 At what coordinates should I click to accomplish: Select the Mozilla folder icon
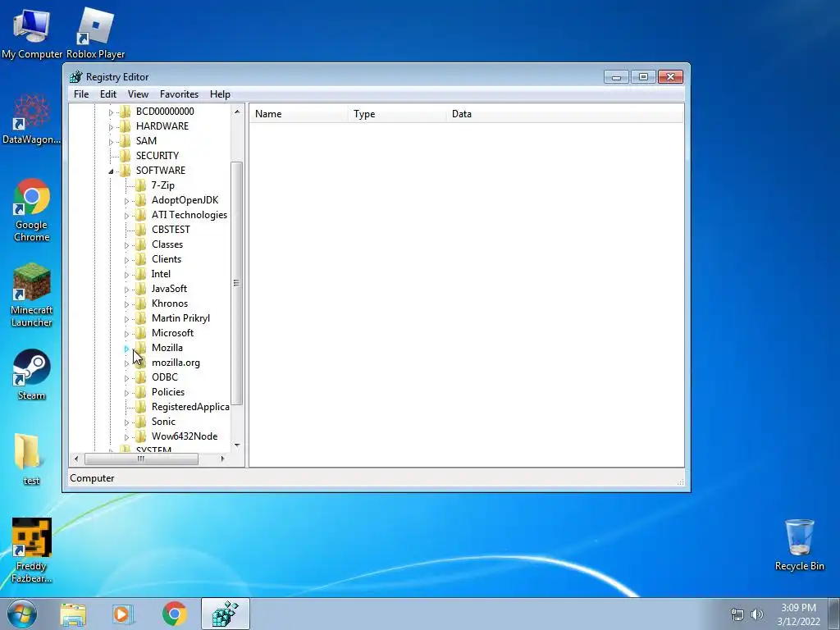tap(140, 348)
